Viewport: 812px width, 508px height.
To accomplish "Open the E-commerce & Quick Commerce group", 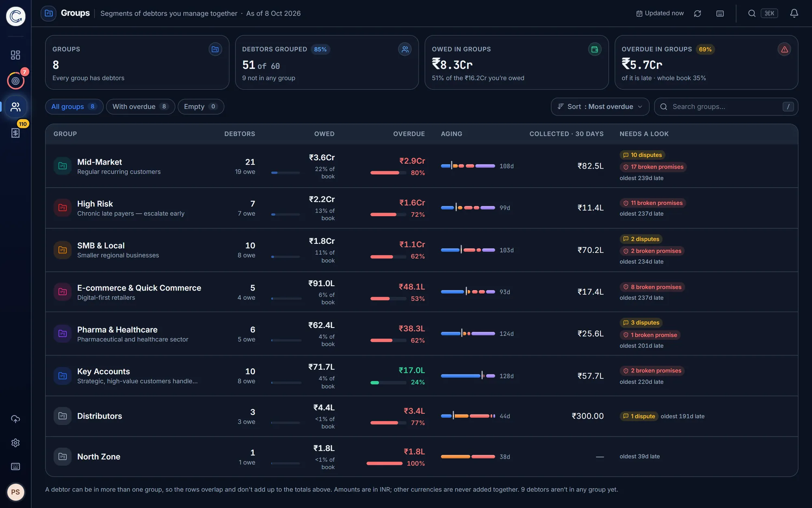I will (421, 292).
